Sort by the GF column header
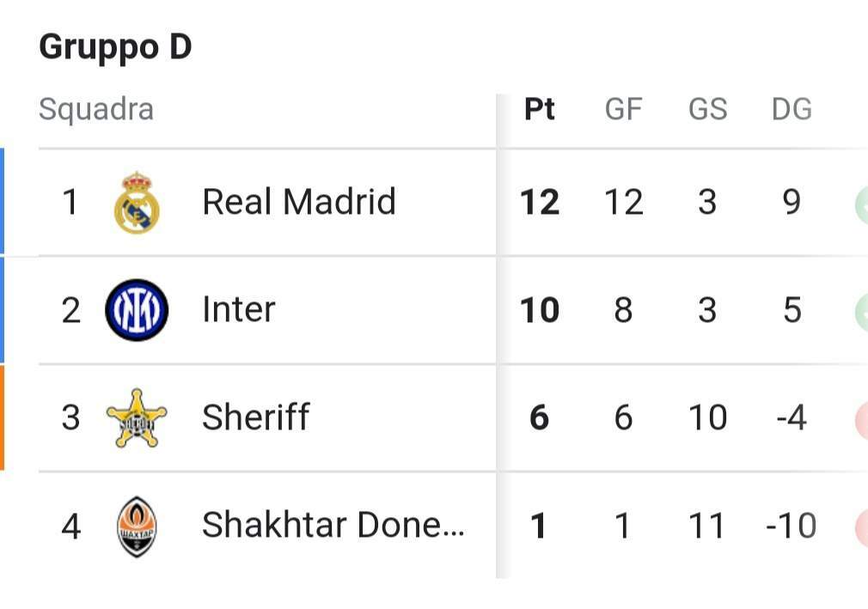This screenshot has height=609, width=868. pos(623,110)
